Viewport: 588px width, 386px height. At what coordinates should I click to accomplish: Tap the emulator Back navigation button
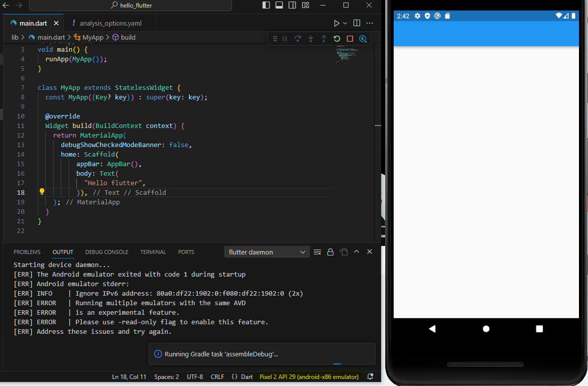[x=432, y=329]
